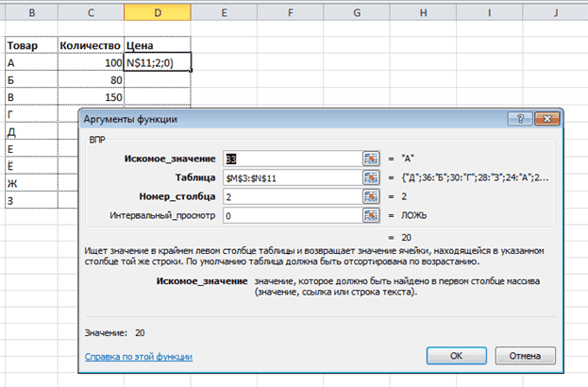Focus the Интервальный_просмотр input field
The height and width of the screenshot is (387, 588).
pos(291,216)
